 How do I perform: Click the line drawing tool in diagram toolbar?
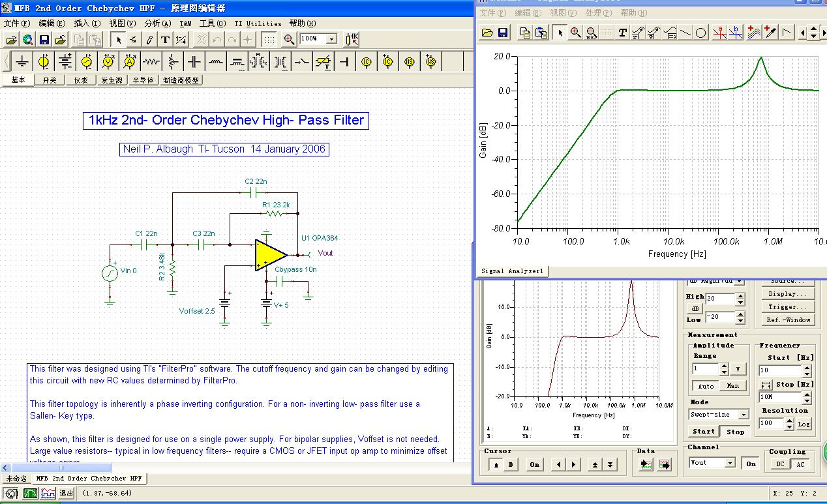click(x=685, y=32)
